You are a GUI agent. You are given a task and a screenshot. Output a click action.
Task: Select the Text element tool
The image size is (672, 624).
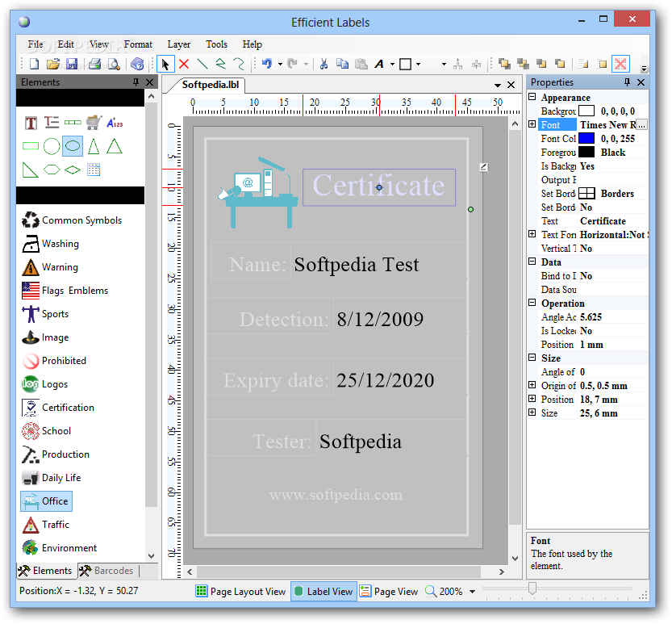tap(31, 123)
